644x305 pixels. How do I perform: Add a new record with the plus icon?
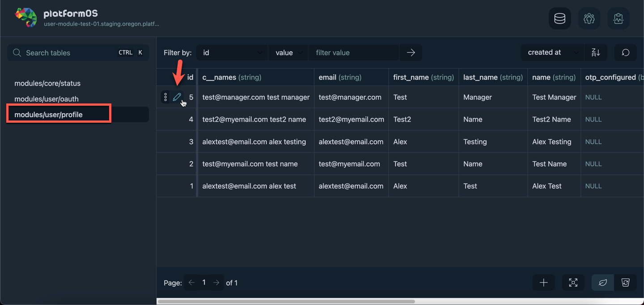(x=543, y=282)
